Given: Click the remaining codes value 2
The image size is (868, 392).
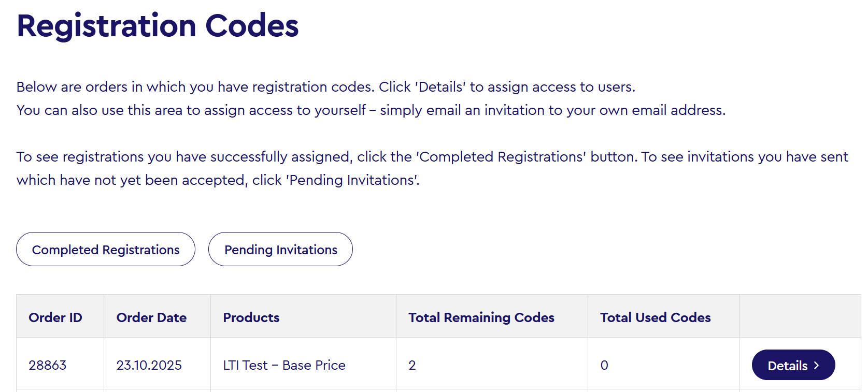Looking at the screenshot, I should tap(412, 365).
